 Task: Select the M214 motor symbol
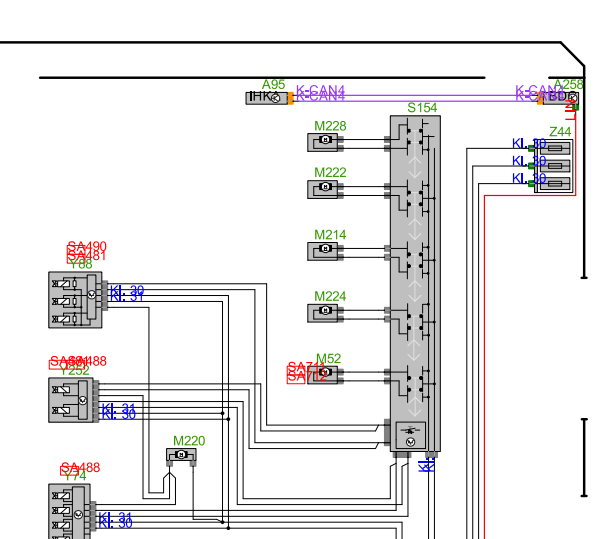322,251
